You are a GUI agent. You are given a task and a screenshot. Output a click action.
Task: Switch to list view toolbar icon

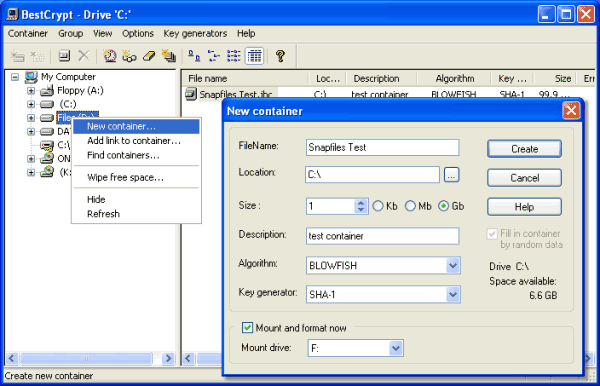233,56
